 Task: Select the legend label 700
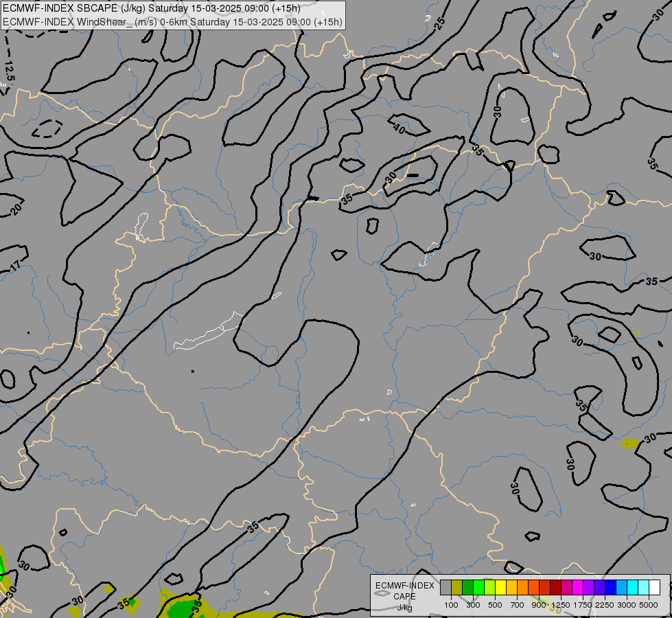pos(518,605)
